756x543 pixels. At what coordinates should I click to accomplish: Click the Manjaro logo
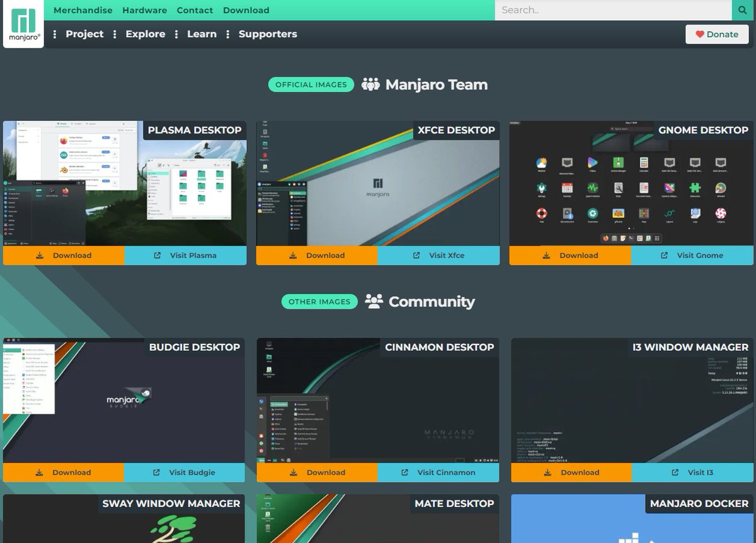pyautogui.click(x=24, y=23)
